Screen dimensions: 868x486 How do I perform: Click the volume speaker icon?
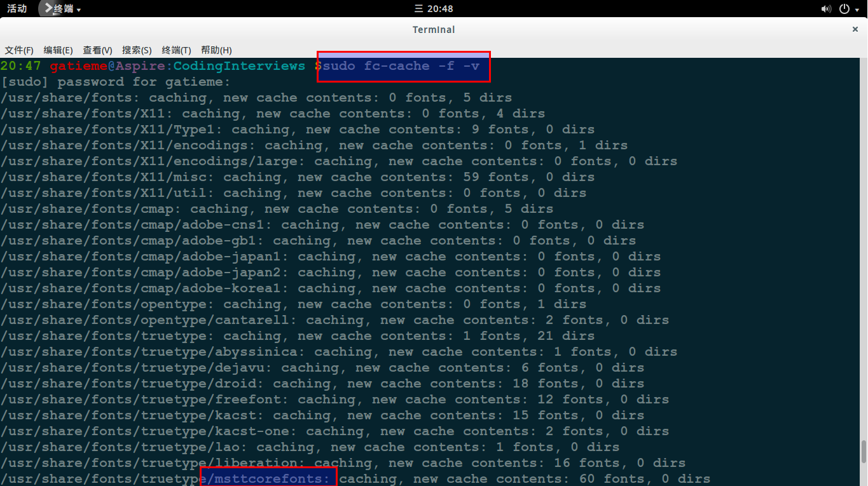[826, 9]
